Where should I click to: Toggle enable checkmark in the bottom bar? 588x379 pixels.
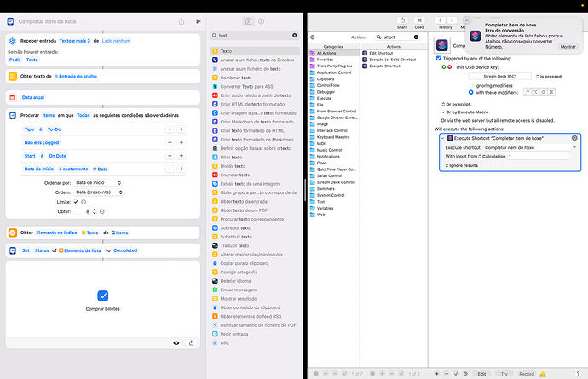(456, 374)
